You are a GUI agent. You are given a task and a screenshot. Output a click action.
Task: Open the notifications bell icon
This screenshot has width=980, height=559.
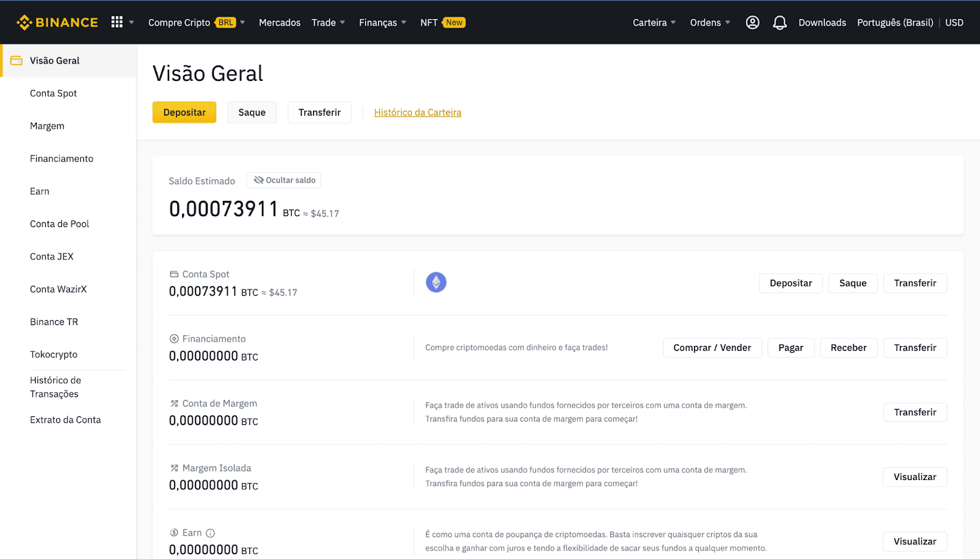click(x=780, y=23)
